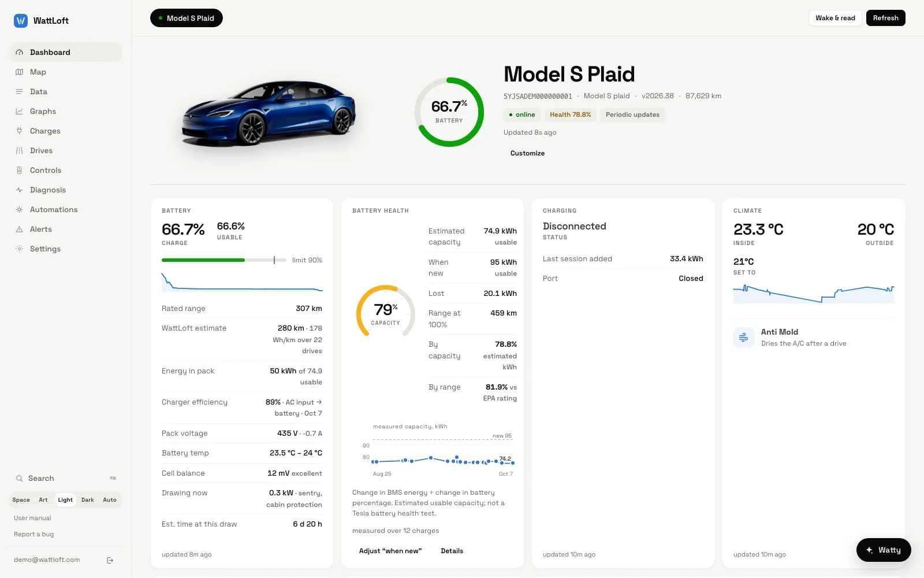The image size is (924, 578).
Task: Click the Refresh button
Action: tap(886, 18)
